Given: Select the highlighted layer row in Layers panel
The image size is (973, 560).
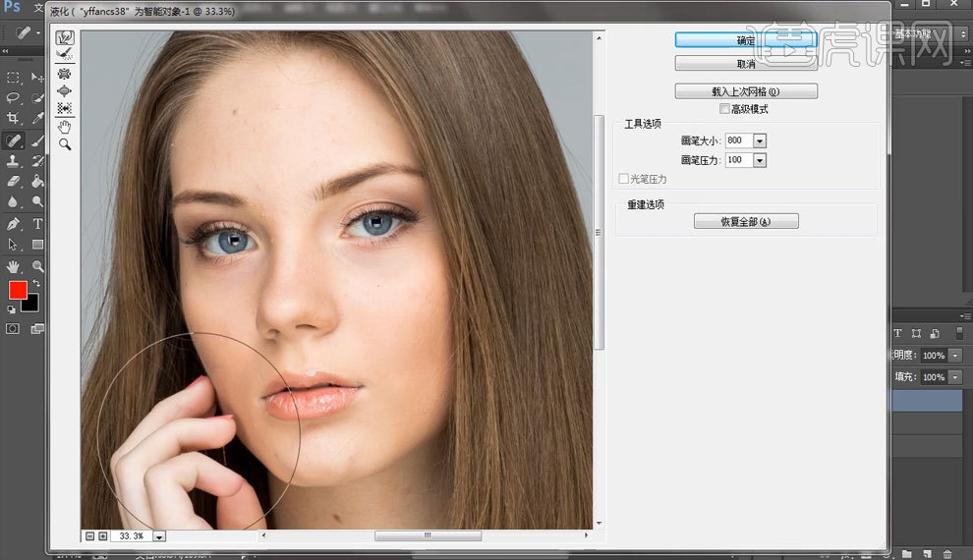Looking at the screenshot, I should 927,401.
